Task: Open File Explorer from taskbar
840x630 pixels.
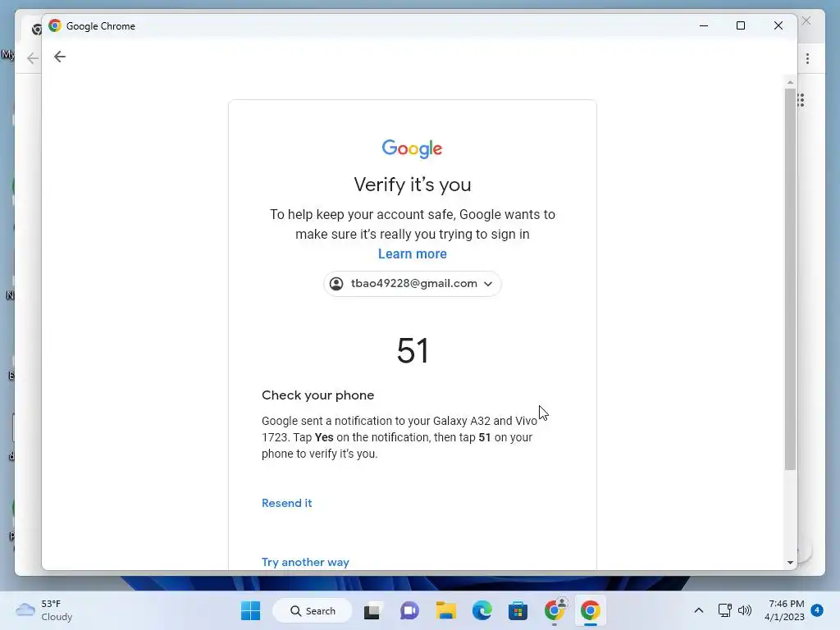Action: [x=445, y=610]
